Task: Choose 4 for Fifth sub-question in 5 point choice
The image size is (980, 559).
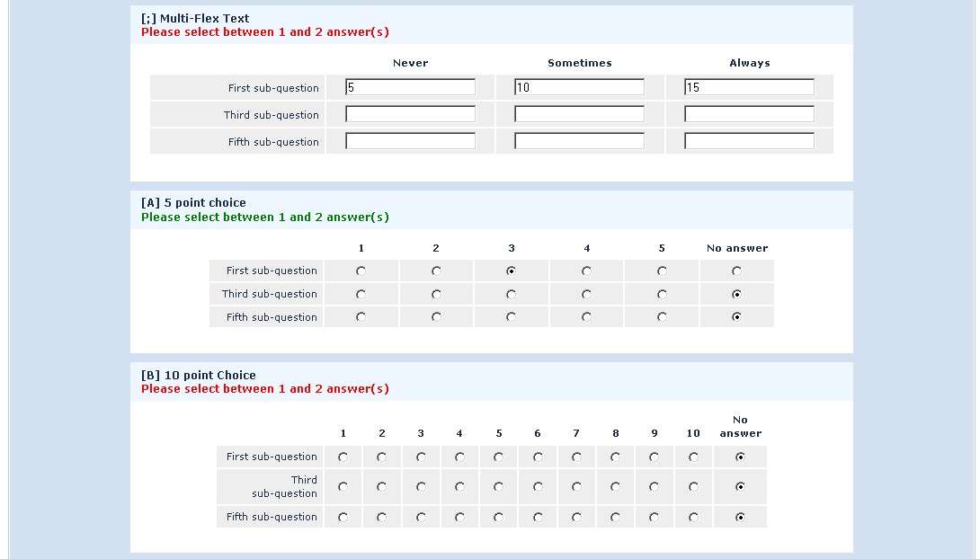Action: tap(586, 317)
